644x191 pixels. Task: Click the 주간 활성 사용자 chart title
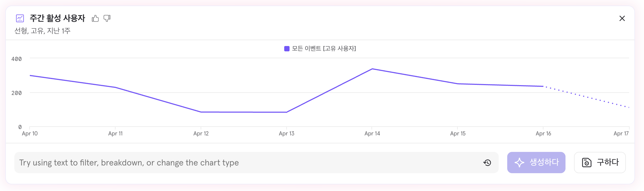[57, 18]
